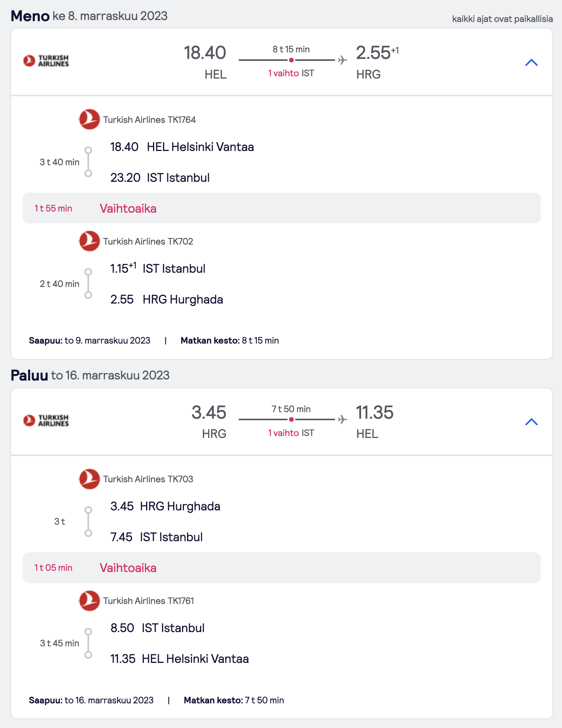Click the pink stopover dot on return route
562x728 pixels.
pyautogui.click(x=291, y=419)
